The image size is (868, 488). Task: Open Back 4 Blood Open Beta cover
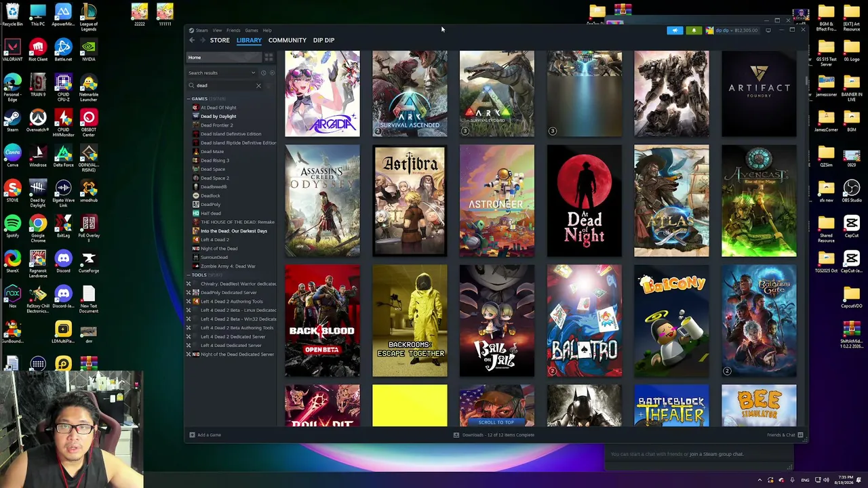[322, 321]
